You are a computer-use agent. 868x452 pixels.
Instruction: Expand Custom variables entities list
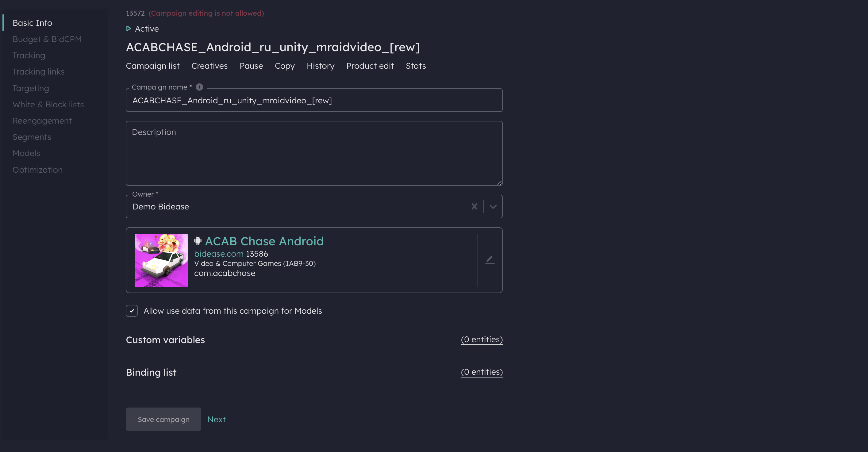point(482,339)
